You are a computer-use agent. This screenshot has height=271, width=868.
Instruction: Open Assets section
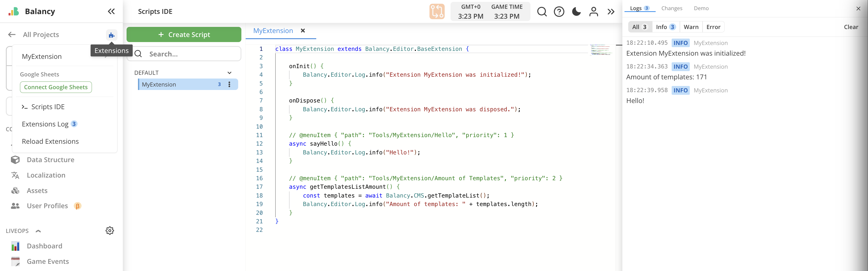click(x=37, y=191)
